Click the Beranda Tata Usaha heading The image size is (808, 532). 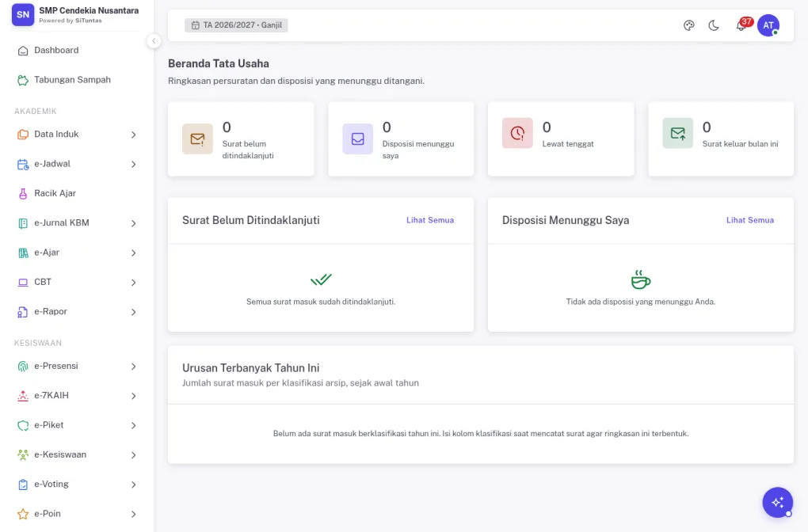[x=219, y=63]
